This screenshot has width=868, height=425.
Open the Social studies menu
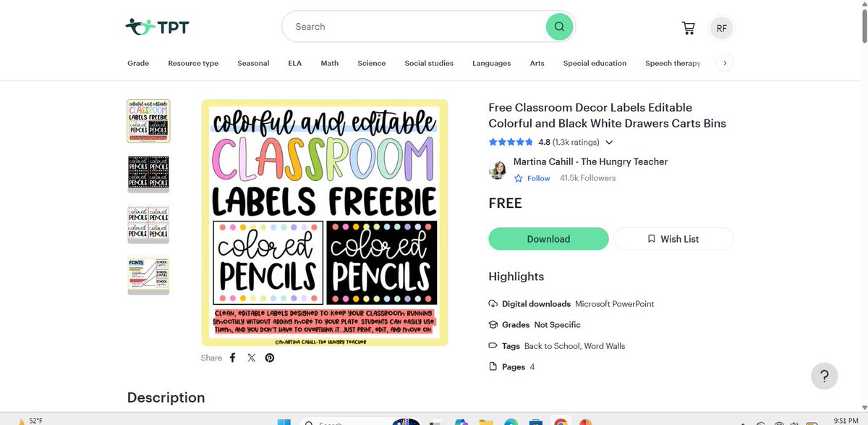tap(429, 63)
